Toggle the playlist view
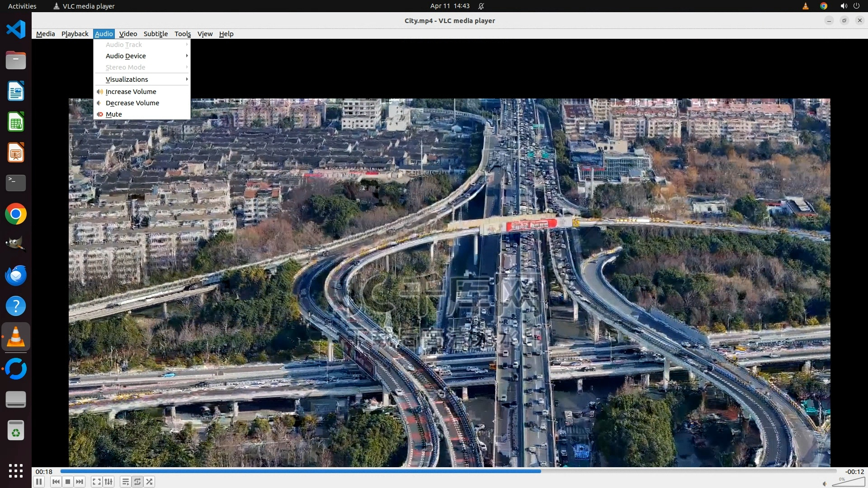 126,482
